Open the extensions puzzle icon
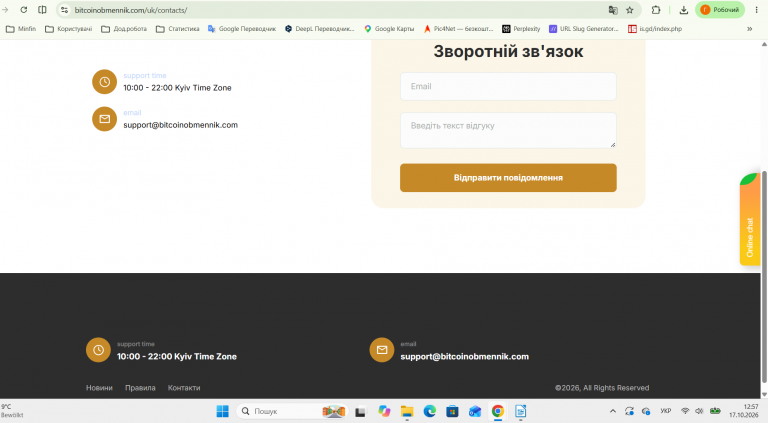Viewport: 768px width, 423px height. pos(656,10)
